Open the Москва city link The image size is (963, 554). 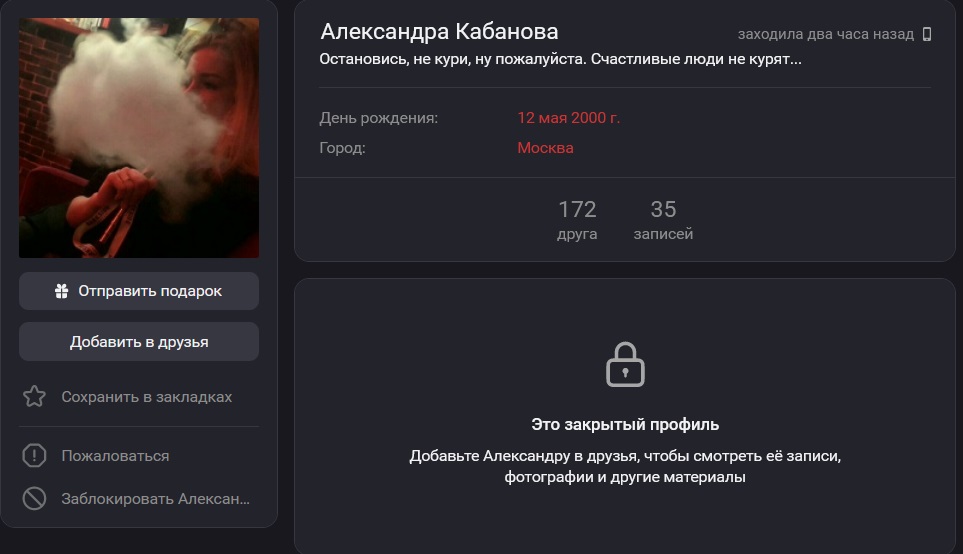click(545, 148)
